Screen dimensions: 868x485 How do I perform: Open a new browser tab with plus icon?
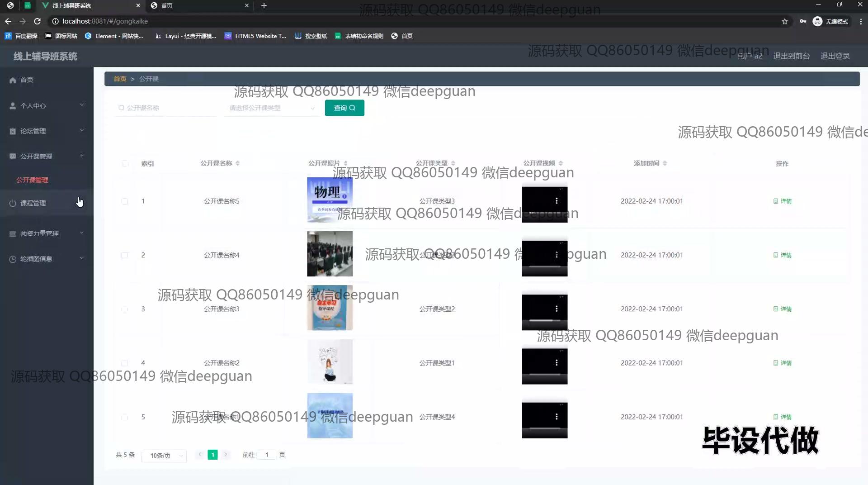click(x=264, y=5)
